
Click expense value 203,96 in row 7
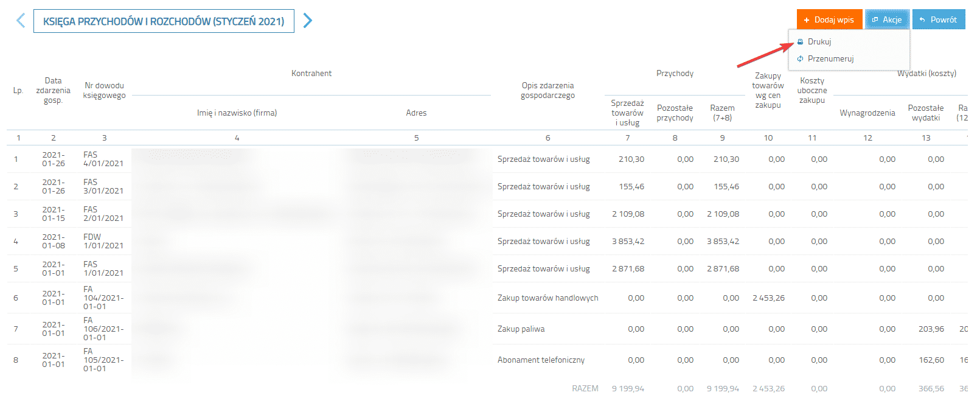pos(931,329)
